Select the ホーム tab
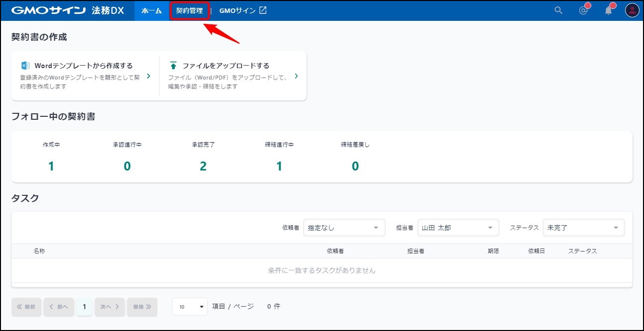The image size is (644, 331). [x=152, y=10]
